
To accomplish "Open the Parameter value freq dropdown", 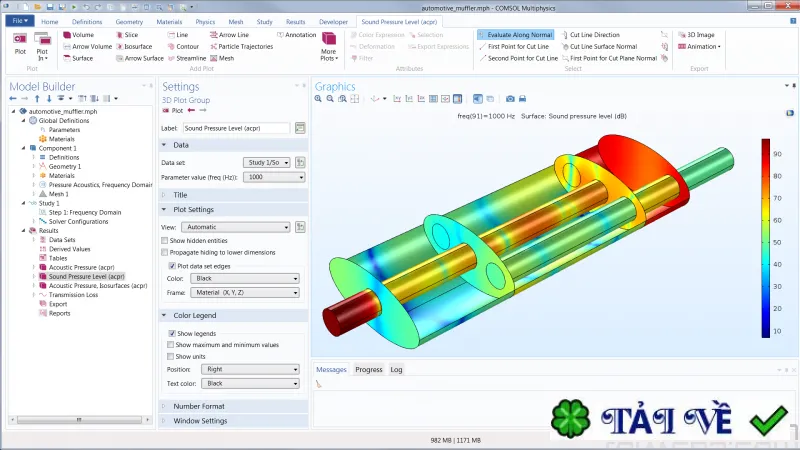I will click(274, 177).
